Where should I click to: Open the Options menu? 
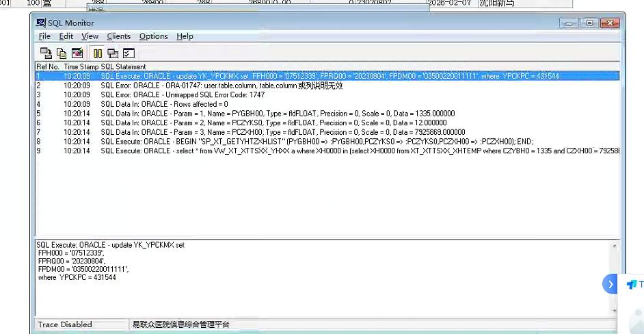pos(154,36)
